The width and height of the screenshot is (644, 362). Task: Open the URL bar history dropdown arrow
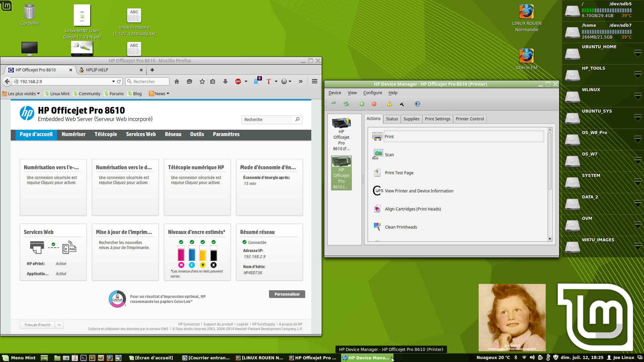[113, 81]
